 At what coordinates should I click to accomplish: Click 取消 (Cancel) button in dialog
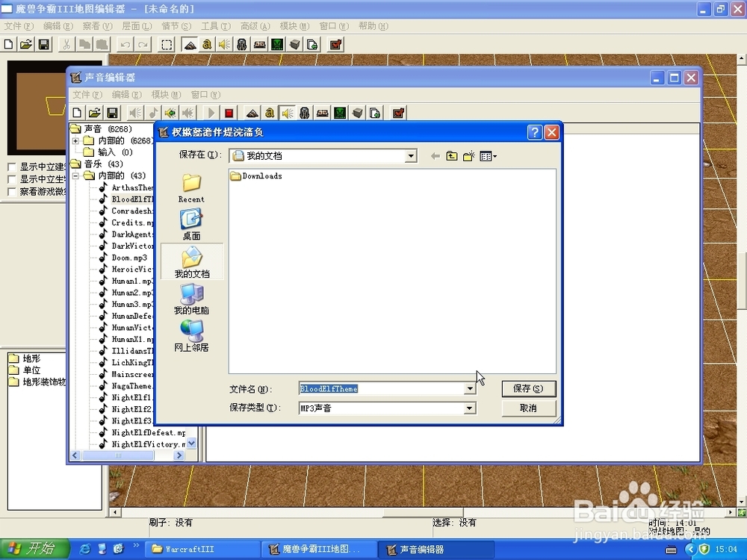click(528, 408)
